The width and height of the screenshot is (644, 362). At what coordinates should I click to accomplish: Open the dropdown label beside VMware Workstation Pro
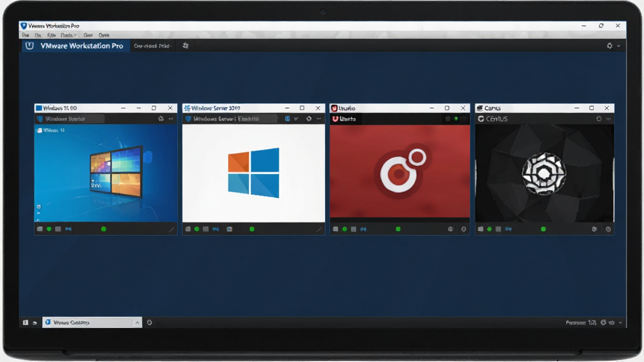(152, 45)
